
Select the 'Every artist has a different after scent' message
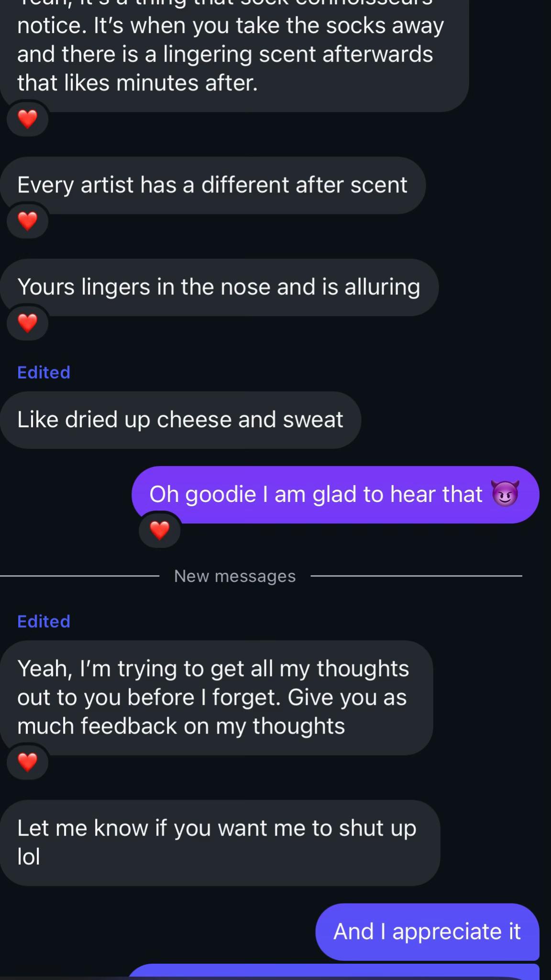[x=213, y=185]
